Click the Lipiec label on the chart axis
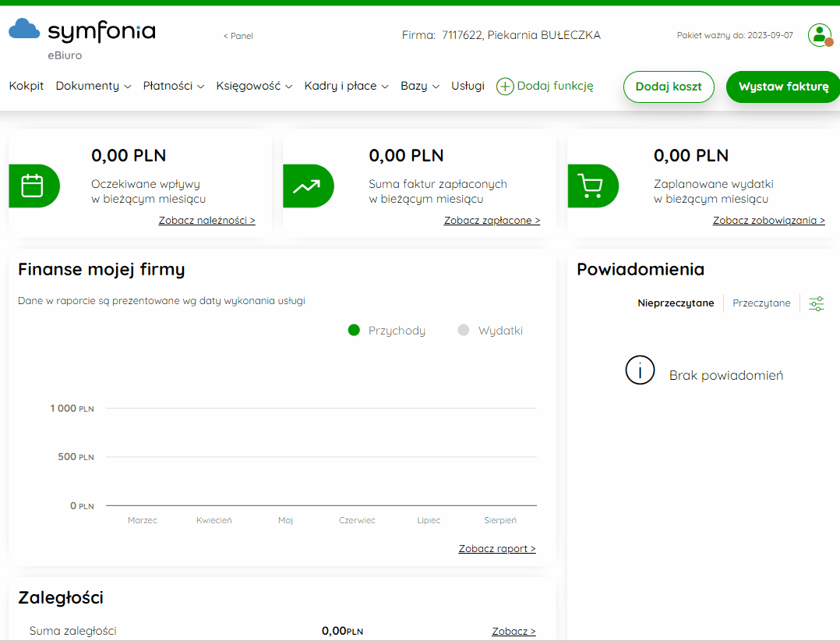This screenshot has height=641, width=840. click(x=429, y=520)
